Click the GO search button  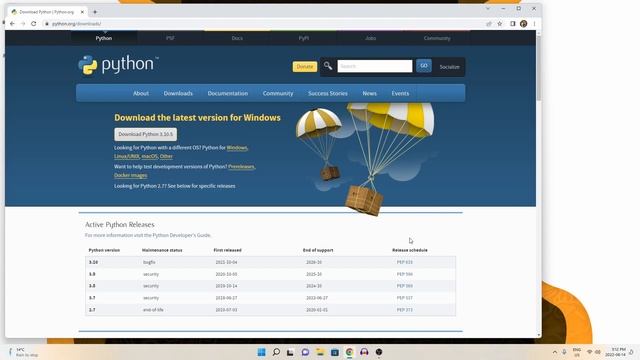click(x=424, y=66)
